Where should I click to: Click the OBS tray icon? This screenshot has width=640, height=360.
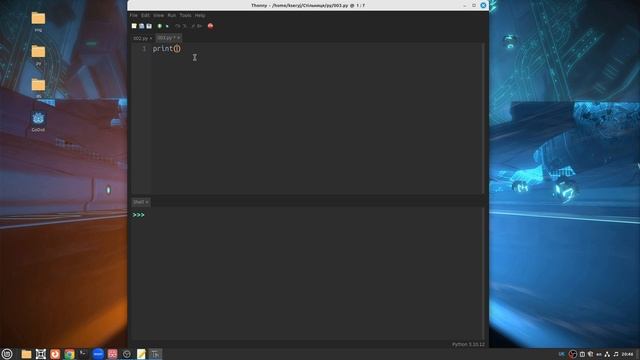click(x=573, y=354)
